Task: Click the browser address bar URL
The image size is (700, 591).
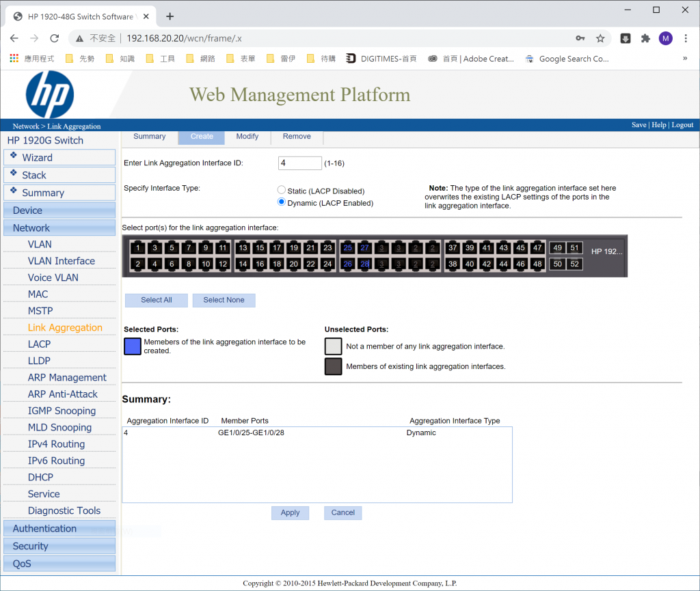Action: pos(184,38)
